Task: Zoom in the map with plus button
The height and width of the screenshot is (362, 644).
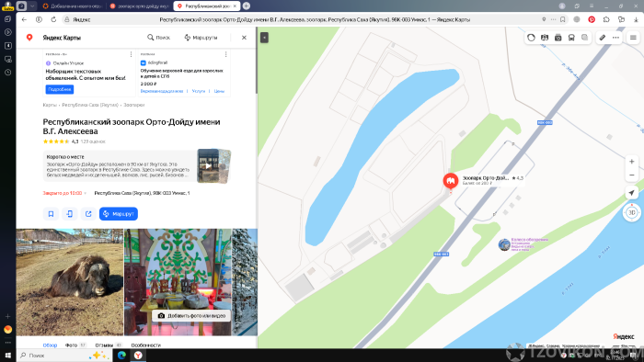Action: 632,162
